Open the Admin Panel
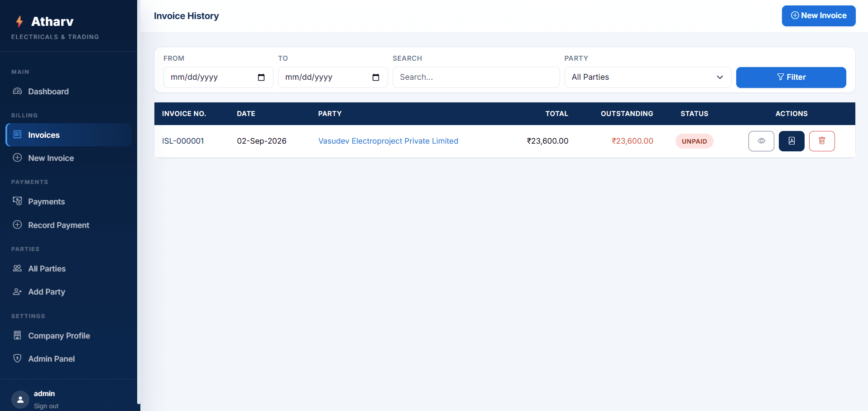This screenshot has height=411, width=868. click(x=68, y=359)
